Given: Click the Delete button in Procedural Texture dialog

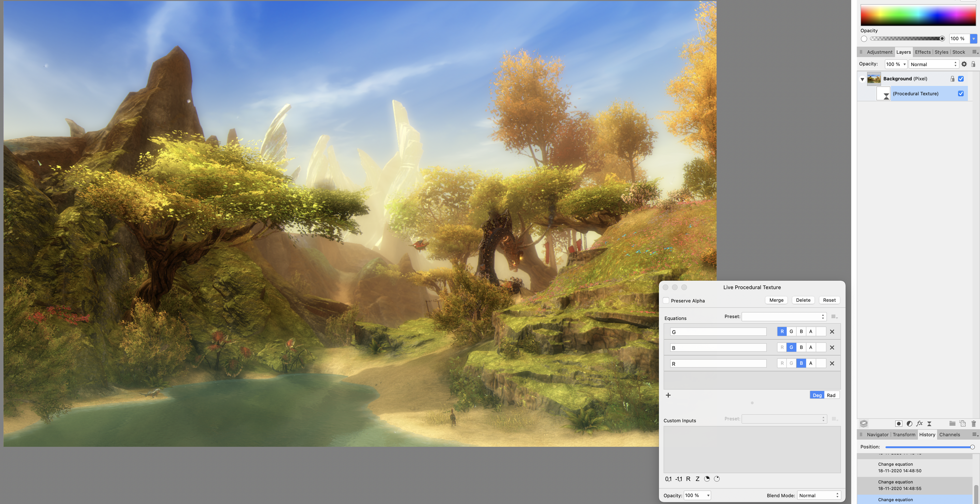Looking at the screenshot, I should tap(803, 300).
